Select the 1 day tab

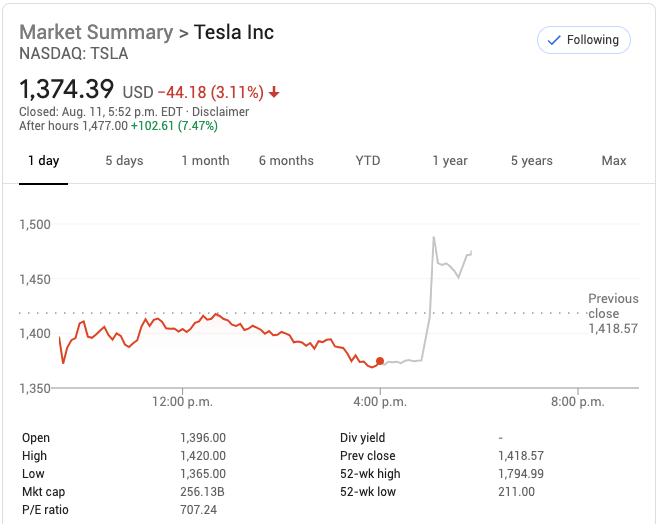click(43, 161)
